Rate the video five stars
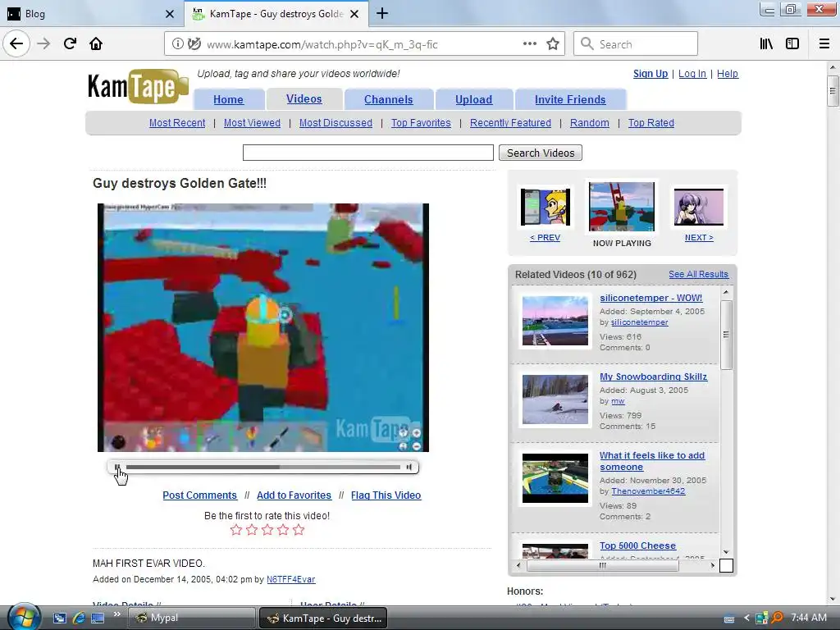 (299, 530)
